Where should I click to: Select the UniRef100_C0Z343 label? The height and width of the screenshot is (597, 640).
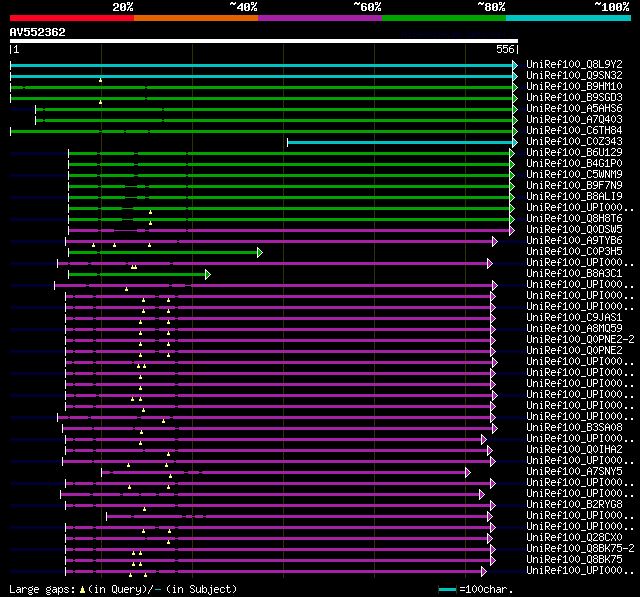point(574,142)
